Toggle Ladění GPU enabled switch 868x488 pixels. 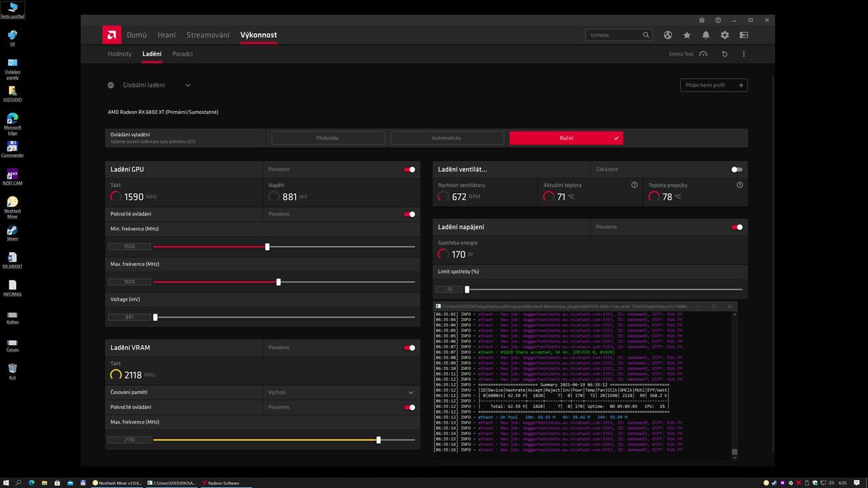(410, 169)
